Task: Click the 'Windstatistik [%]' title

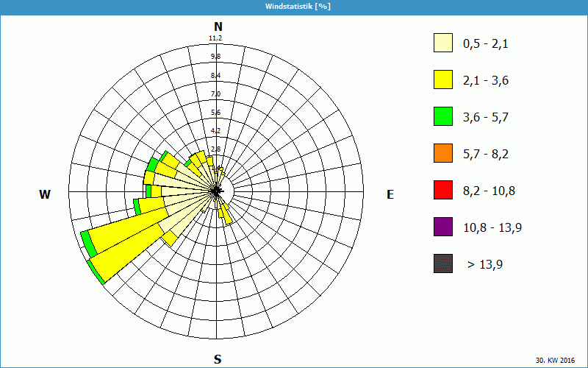Action: tap(298, 7)
